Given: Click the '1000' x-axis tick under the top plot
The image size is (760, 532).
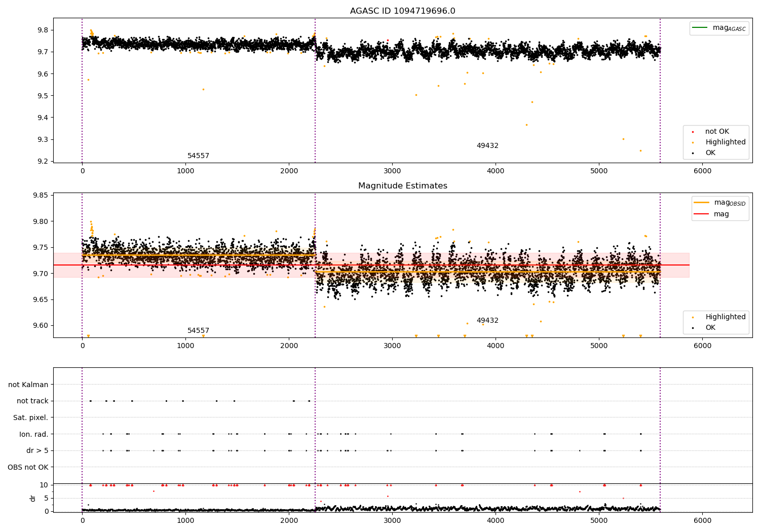Looking at the screenshot, I should click(x=185, y=171).
